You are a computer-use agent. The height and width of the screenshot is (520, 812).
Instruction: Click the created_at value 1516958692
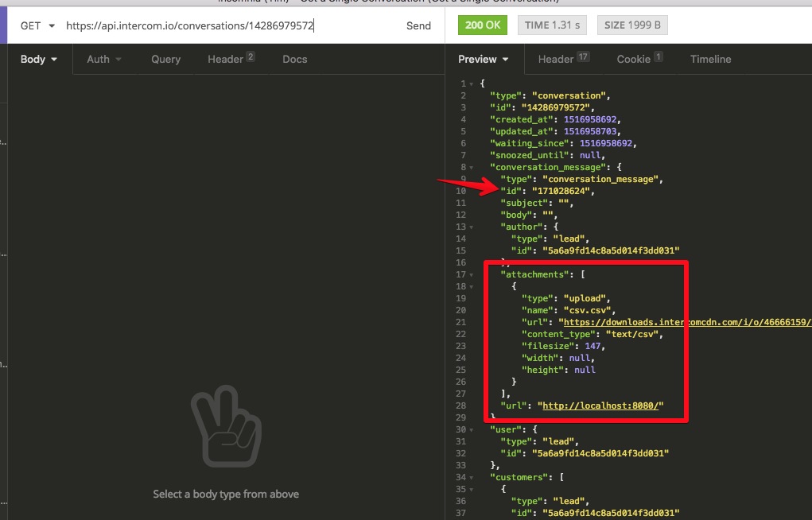[590, 119]
